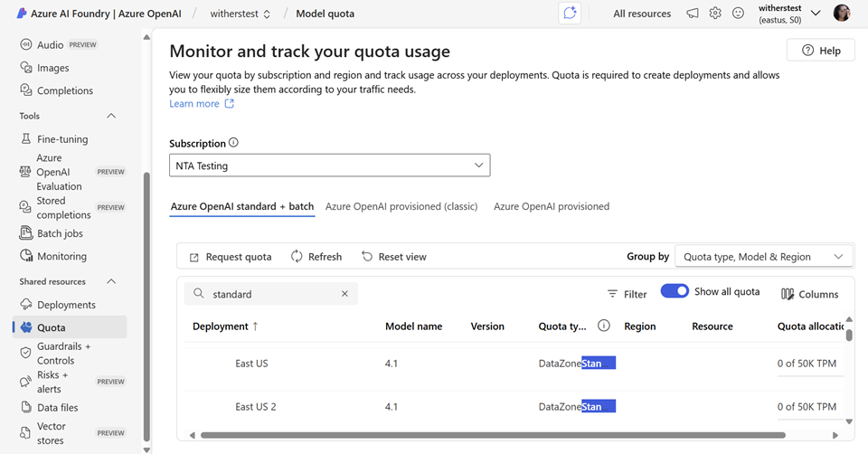The image size is (868, 454).
Task: Click the feedback smiley icon
Action: (738, 14)
